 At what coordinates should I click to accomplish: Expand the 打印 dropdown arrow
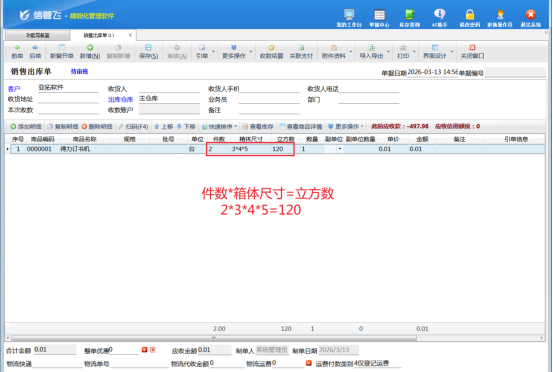tap(414, 52)
